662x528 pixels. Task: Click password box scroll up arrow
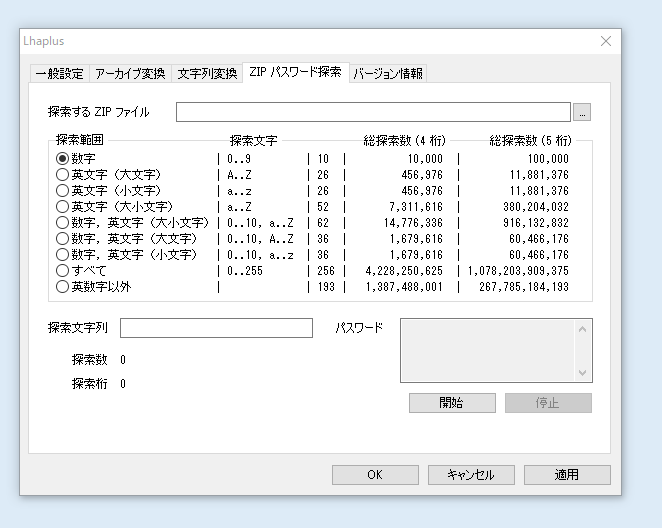click(x=583, y=329)
